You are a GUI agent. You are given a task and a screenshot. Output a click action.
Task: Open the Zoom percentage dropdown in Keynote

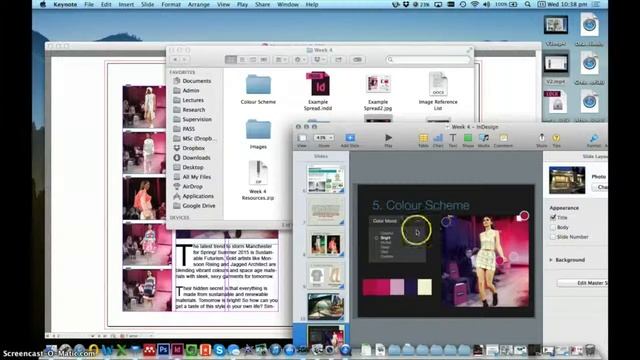(324, 138)
